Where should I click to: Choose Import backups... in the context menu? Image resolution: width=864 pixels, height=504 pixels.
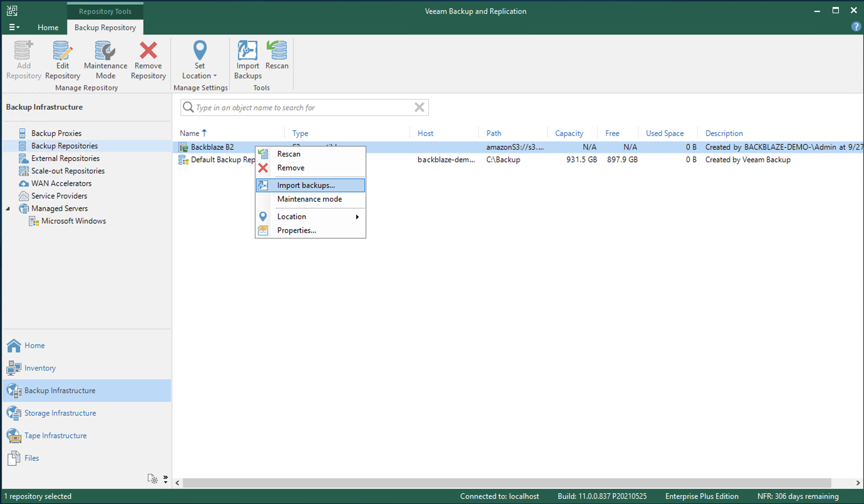[x=310, y=185]
